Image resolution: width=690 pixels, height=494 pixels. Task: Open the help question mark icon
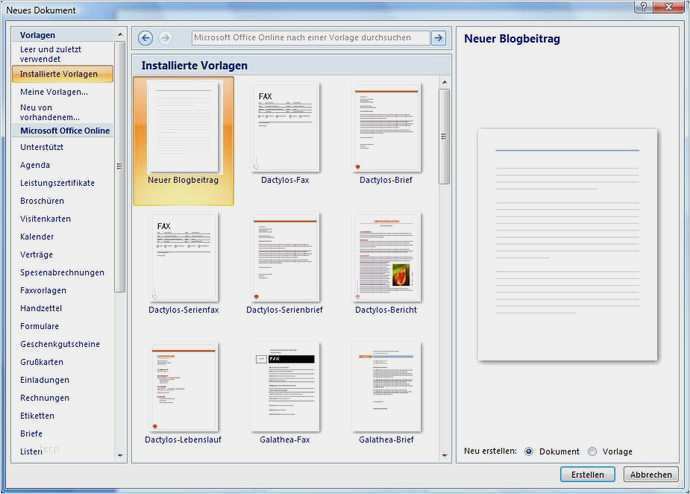coord(643,6)
